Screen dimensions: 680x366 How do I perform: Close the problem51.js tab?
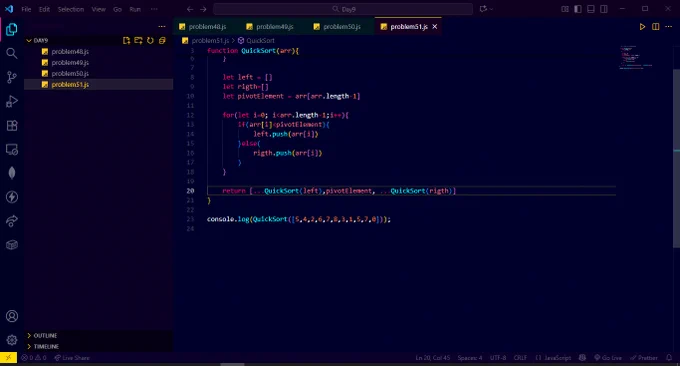coord(435,26)
